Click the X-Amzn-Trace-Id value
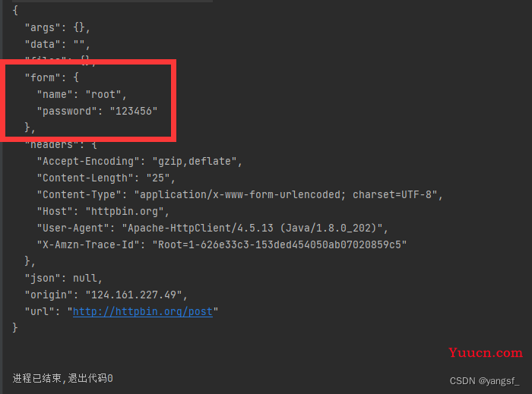The image size is (532, 394). [x=279, y=244]
